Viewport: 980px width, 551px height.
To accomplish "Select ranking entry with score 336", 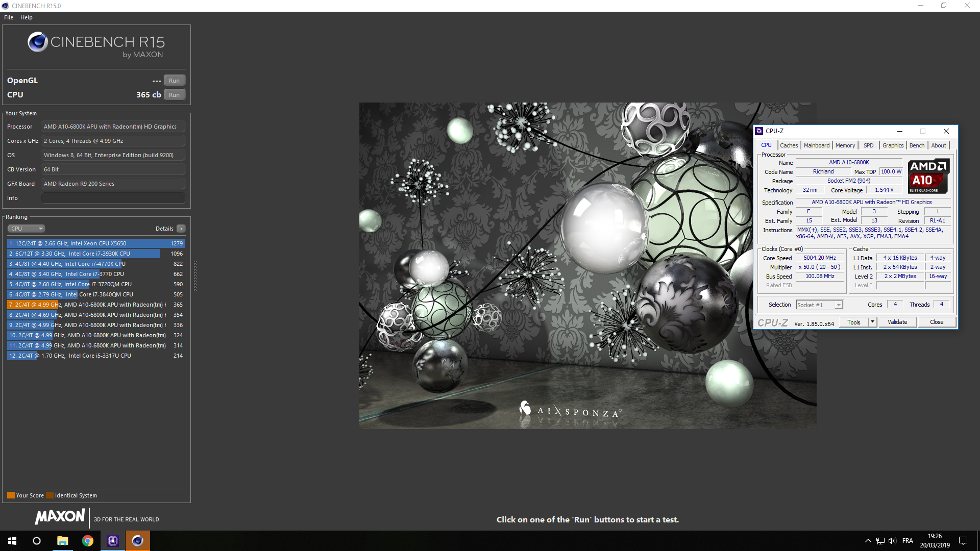I will (x=96, y=325).
